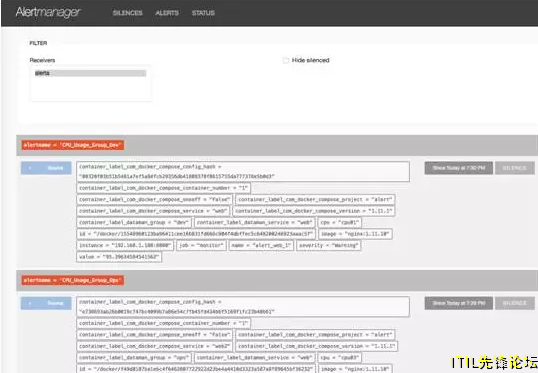The height and width of the screenshot is (373, 538).
Task: Click the dataman_group = "ops" label
Action: point(134,358)
